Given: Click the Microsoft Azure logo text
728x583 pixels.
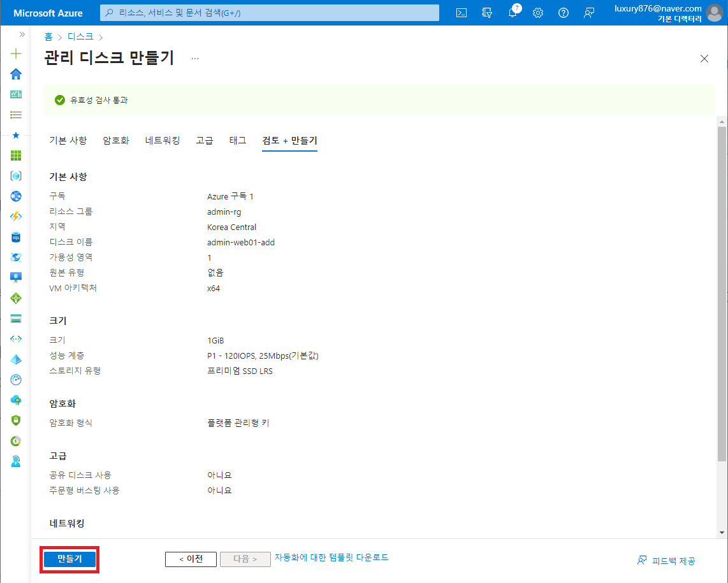Looking at the screenshot, I should tap(48, 13).
